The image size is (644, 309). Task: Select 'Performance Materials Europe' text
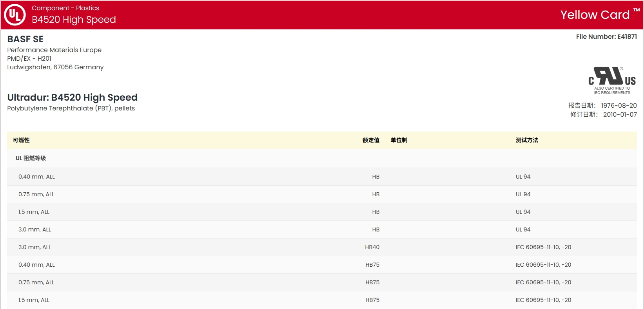(x=54, y=50)
